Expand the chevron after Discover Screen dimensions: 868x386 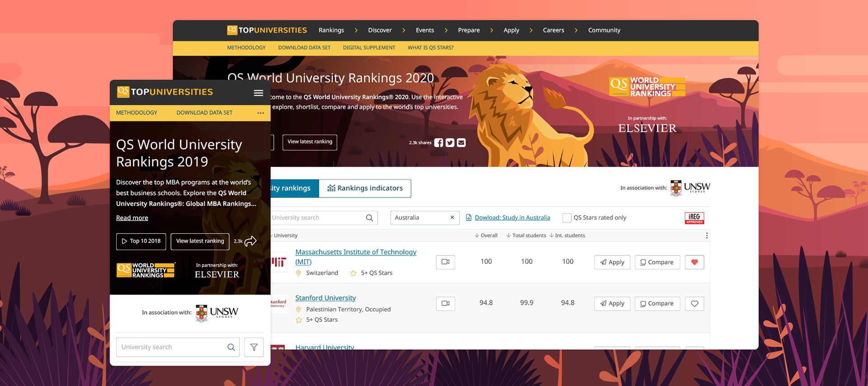tap(404, 30)
